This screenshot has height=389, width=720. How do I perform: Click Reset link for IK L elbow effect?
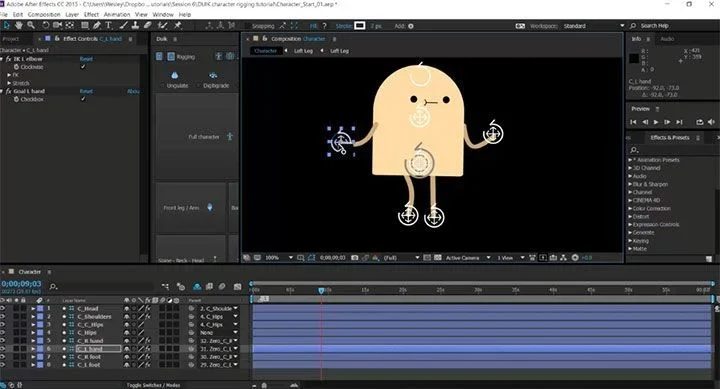(86, 59)
